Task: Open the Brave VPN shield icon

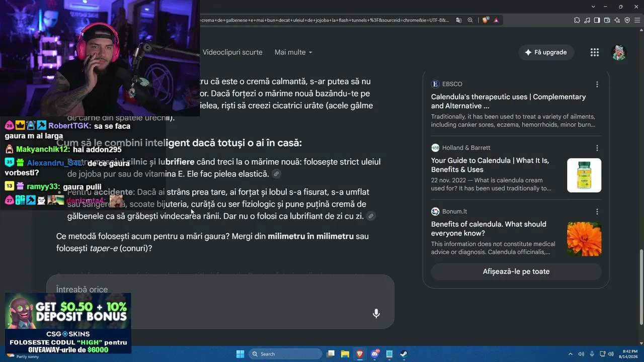Action: 627,20
